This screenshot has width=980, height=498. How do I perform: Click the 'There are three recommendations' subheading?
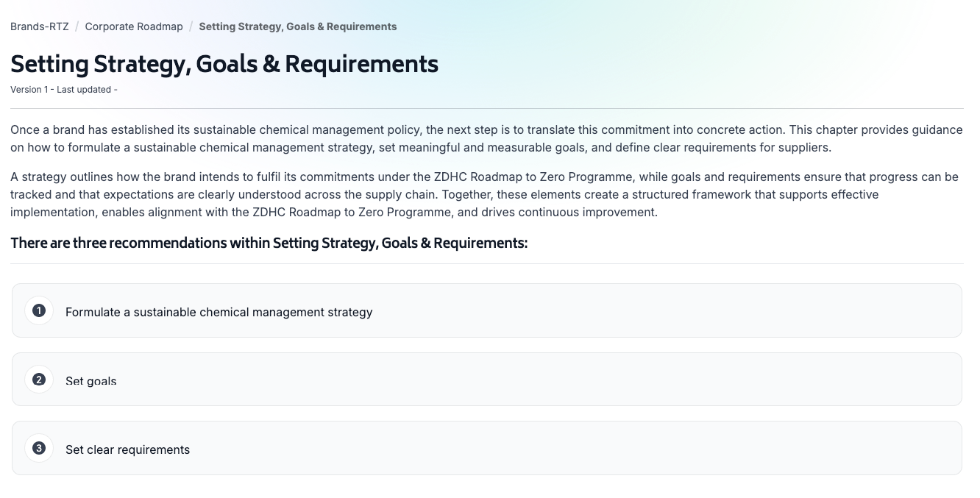tap(269, 243)
